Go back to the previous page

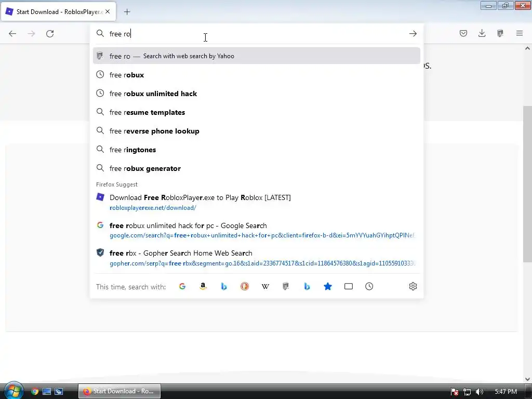click(x=12, y=34)
